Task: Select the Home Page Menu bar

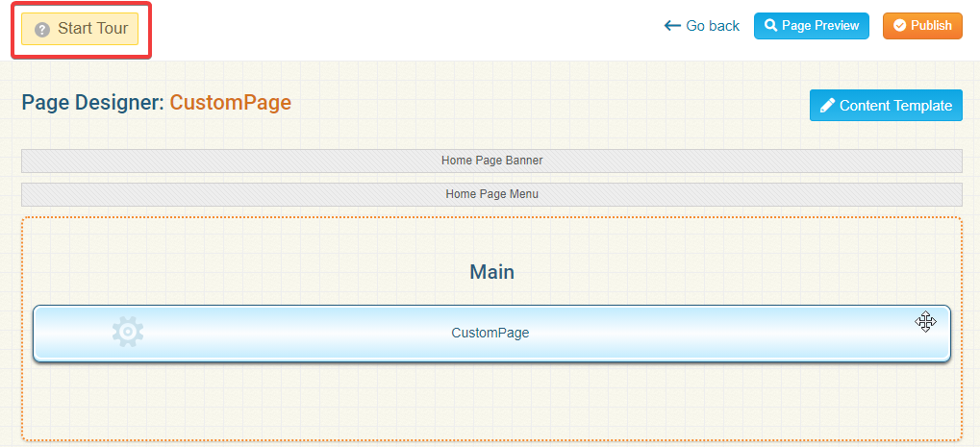Action: click(x=491, y=194)
